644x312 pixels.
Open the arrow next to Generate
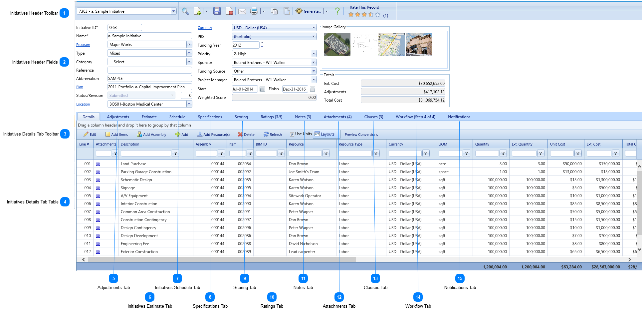326,11
